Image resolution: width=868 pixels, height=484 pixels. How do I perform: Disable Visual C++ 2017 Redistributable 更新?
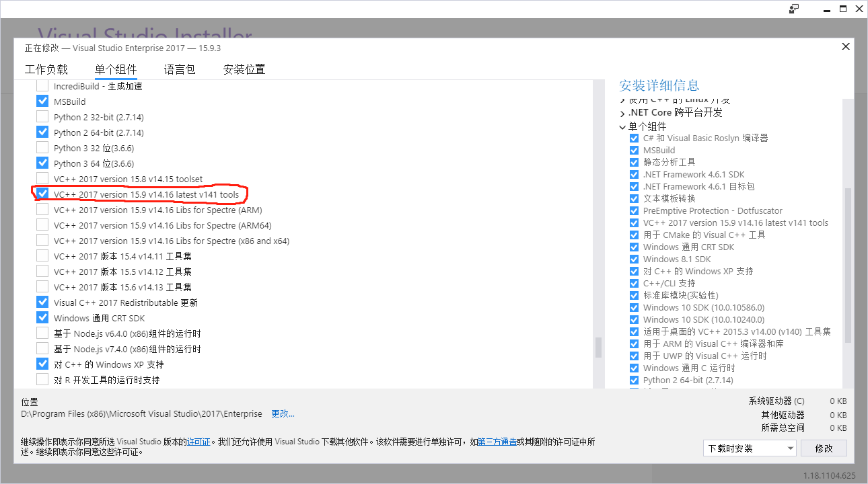click(x=42, y=302)
